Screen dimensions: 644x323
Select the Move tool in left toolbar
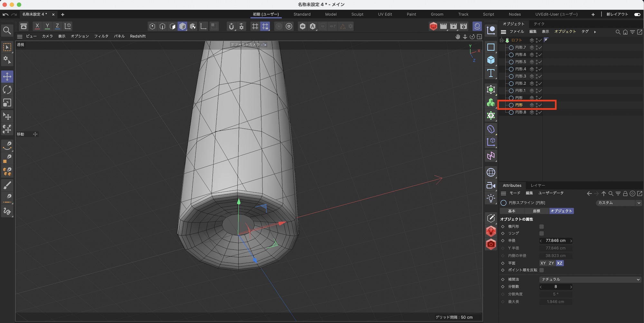click(x=7, y=77)
